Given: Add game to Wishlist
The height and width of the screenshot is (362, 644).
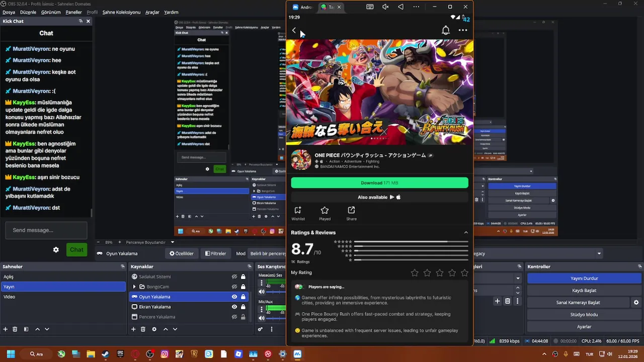Looking at the screenshot, I should pyautogui.click(x=298, y=213).
